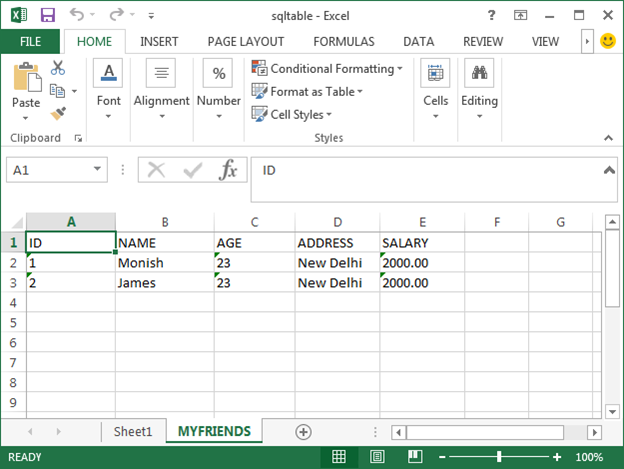Open Ribbon Display Options icon
The image size is (624, 469).
click(x=520, y=15)
